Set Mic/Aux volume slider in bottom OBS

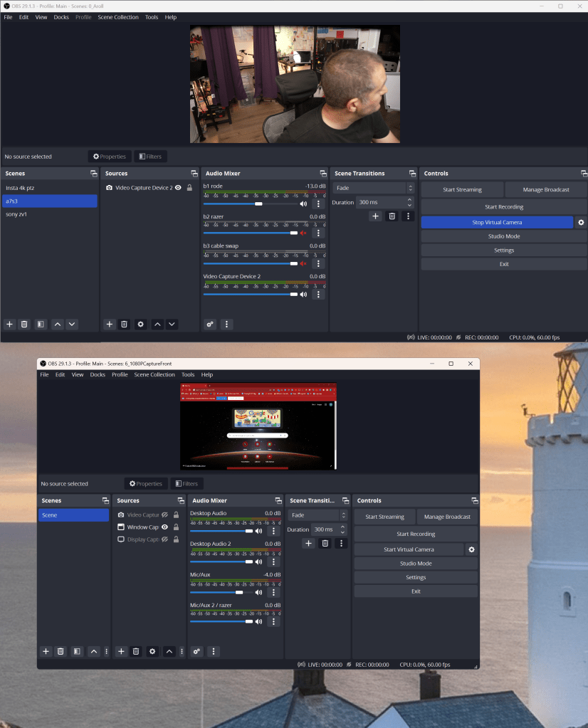pos(221,592)
